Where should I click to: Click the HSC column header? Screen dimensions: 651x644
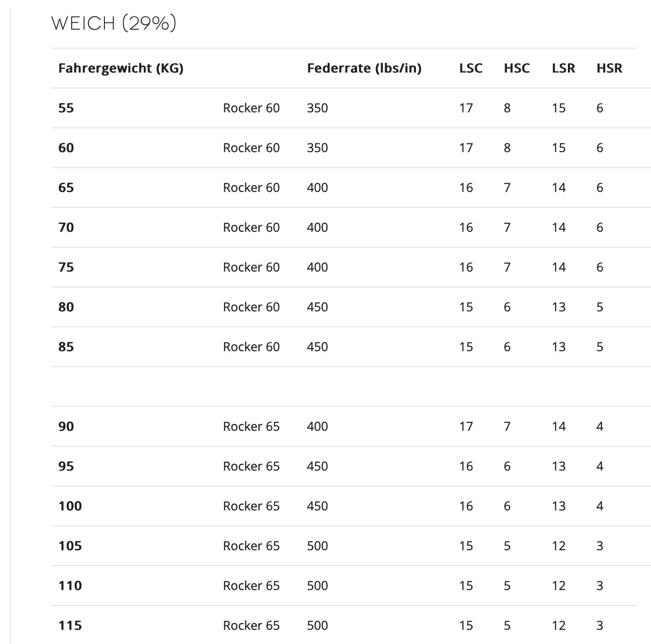(517, 68)
